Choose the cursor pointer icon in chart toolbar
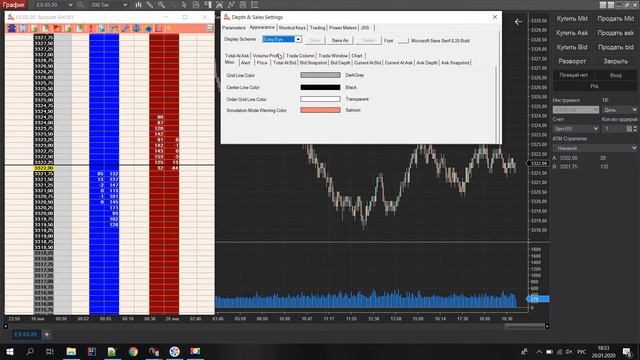640x360 pixels. (x=184, y=5)
